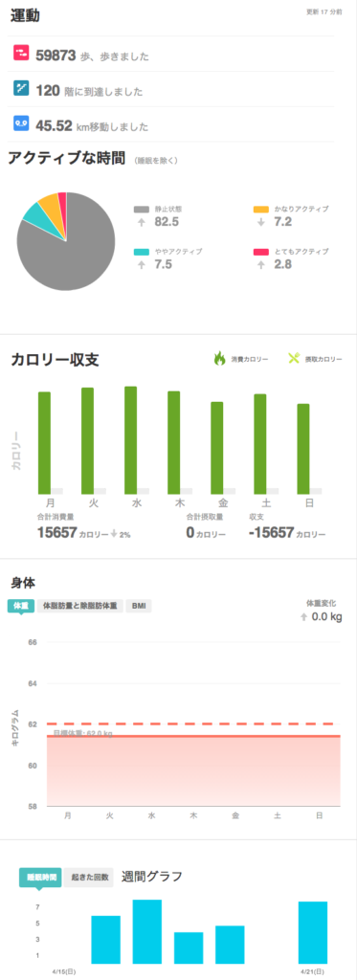Image resolution: width=357 pixels, height=980 pixels.
Task: Click the blue distance traveled icon
Action: pos(21,123)
